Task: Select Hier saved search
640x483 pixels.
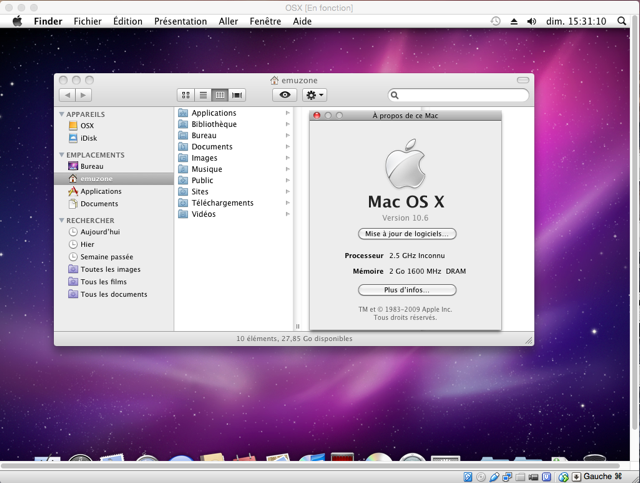Action: pos(82,244)
